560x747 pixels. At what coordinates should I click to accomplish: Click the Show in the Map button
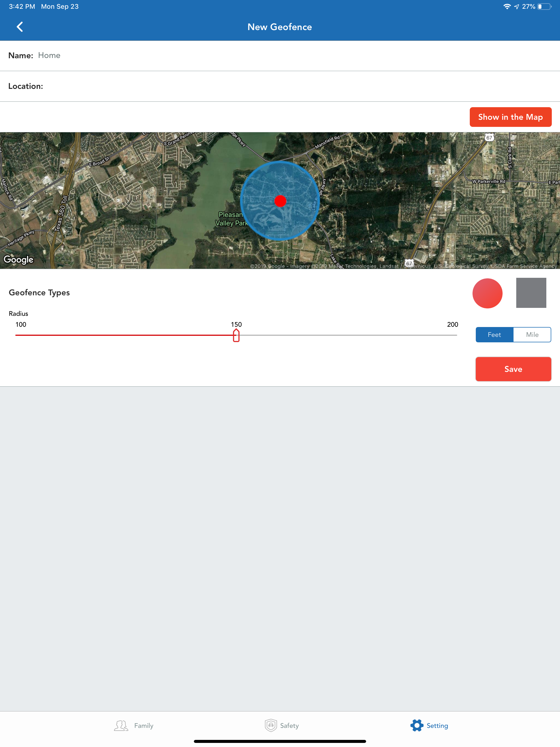(x=510, y=117)
